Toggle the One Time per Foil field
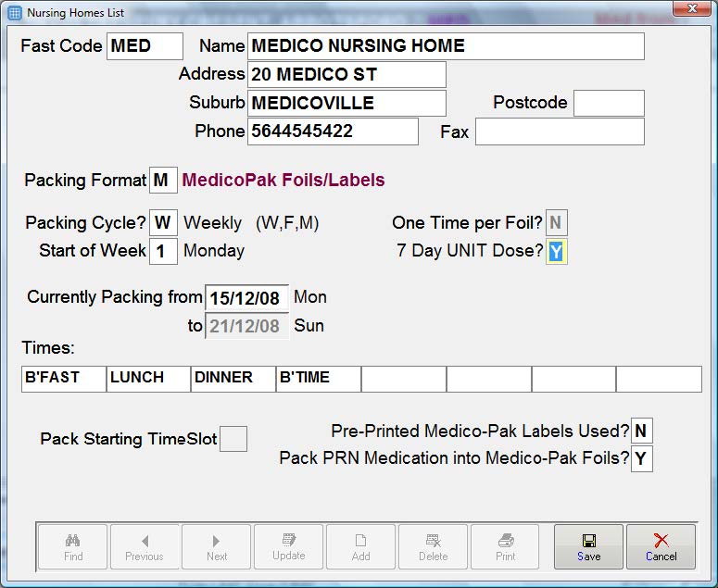This screenshot has width=718, height=588. point(556,223)
